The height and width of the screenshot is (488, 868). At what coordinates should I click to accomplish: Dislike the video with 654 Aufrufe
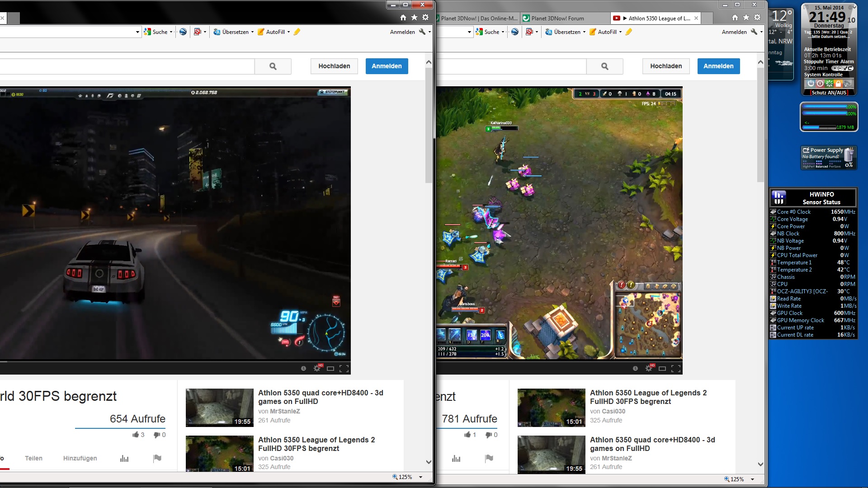coord(157,435)
